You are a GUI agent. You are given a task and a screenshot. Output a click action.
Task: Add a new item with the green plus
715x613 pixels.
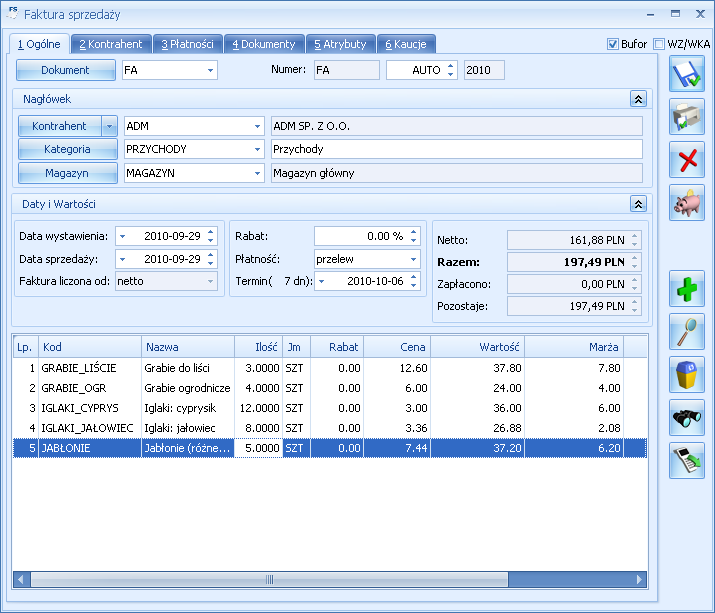pyautogui.click(x=687, y=289)
